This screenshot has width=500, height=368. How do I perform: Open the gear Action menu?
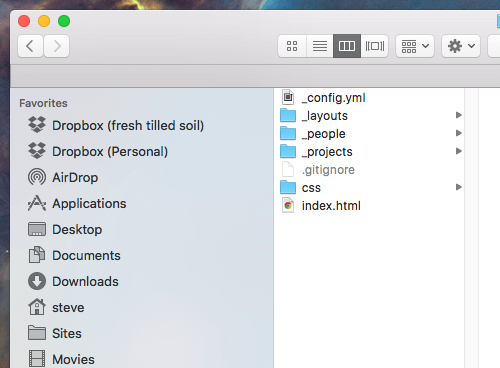461,46
